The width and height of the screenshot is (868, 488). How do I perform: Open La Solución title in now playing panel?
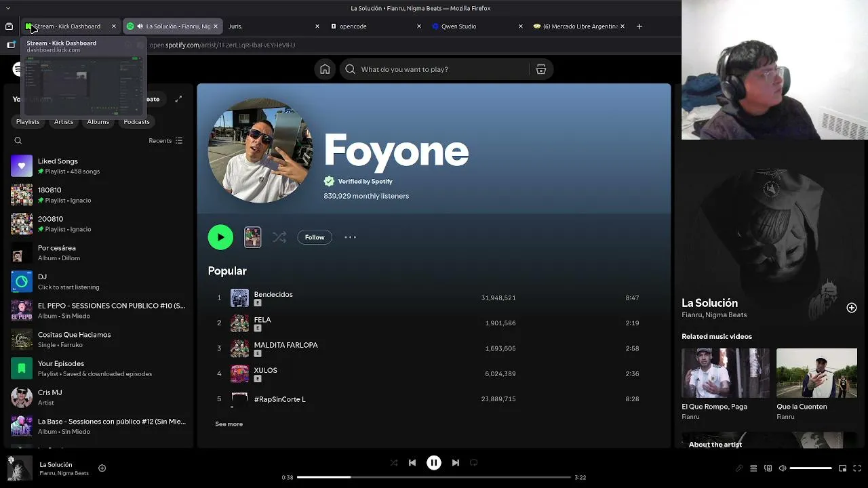pyautogui.click(x=709, y=303)
